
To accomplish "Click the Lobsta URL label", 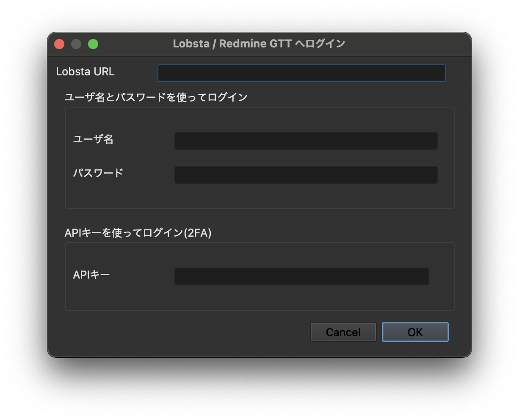I will 85,72.
